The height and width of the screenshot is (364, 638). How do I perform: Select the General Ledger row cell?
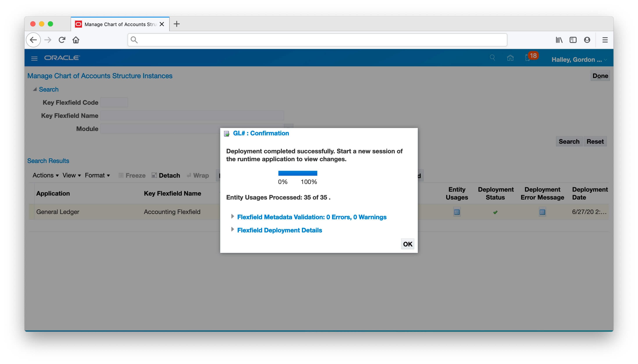point(57,212)
